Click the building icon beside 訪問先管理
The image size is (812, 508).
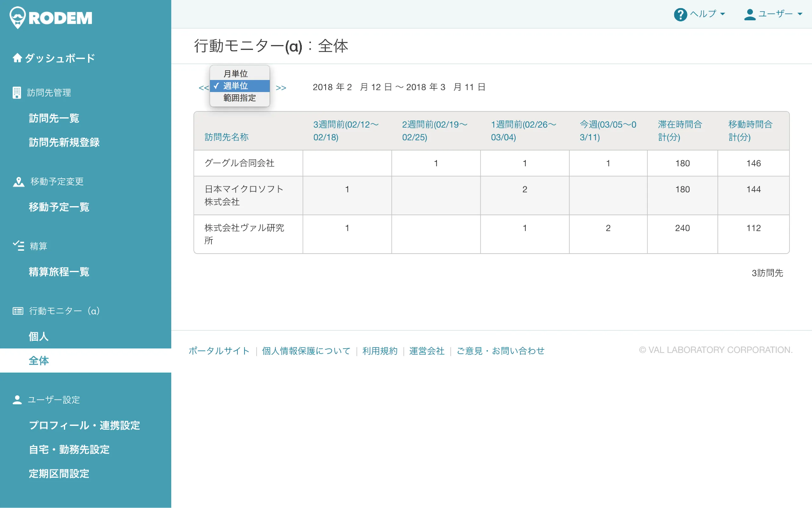16,92
